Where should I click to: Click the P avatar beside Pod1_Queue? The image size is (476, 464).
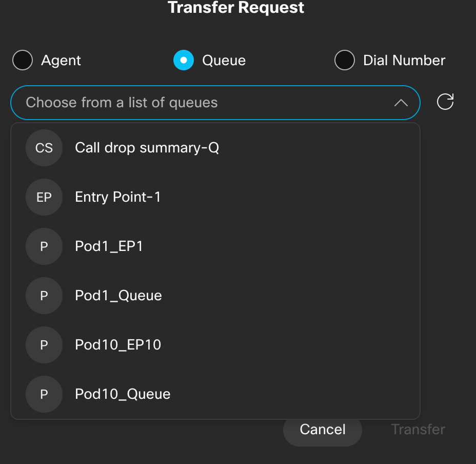[44, 296]
